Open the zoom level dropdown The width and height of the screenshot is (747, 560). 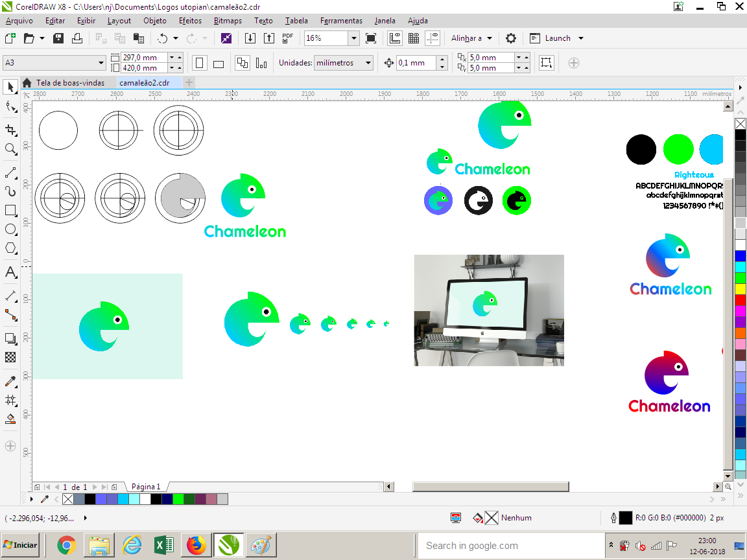pos(353,38)
